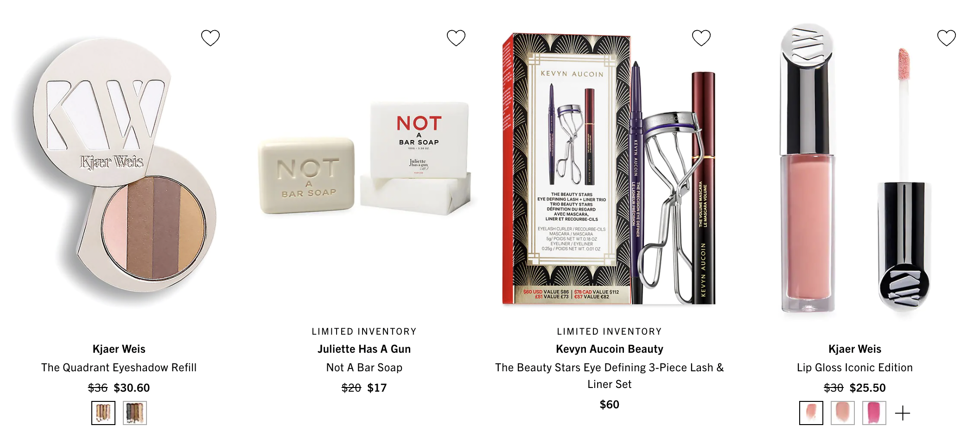The image size is (980, 432).
Task: Open The Quadrant Eyeshadow Refill link
Action: coord(119,368)
